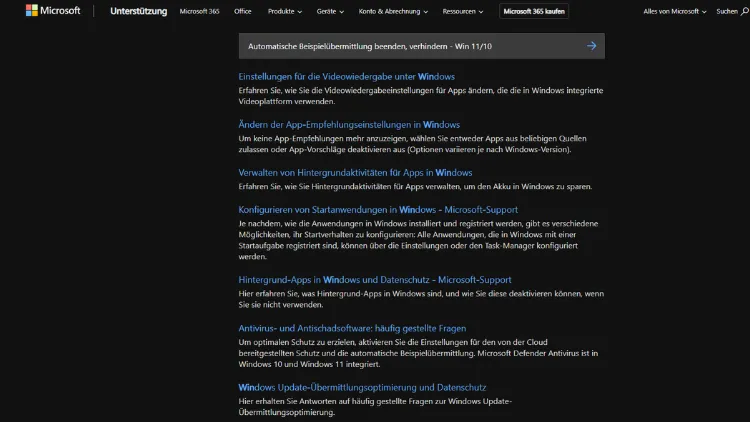Click the description starting "Erfahren Sie, wie Sie die Videowiedergabeeinstellungen"

[x=421, y=96]
